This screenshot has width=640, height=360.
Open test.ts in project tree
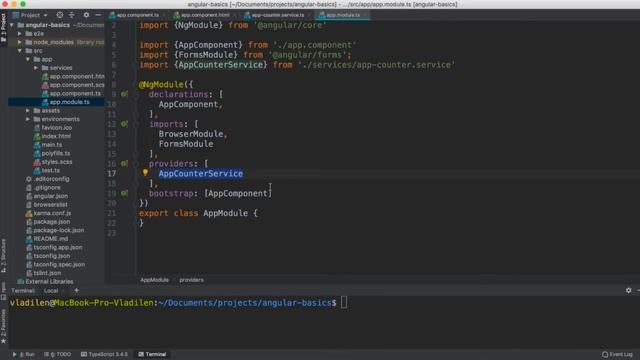[x=47, y=171]
